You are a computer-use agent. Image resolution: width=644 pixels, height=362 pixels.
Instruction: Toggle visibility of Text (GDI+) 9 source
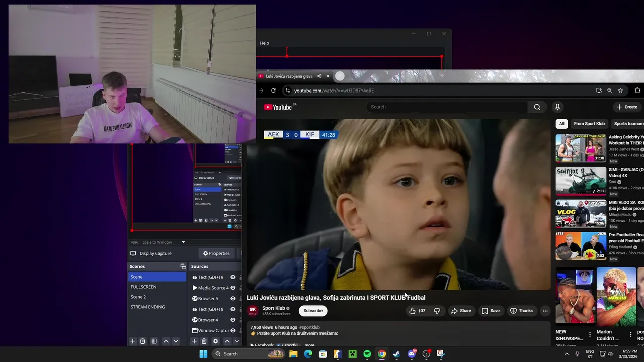point(233,277)
